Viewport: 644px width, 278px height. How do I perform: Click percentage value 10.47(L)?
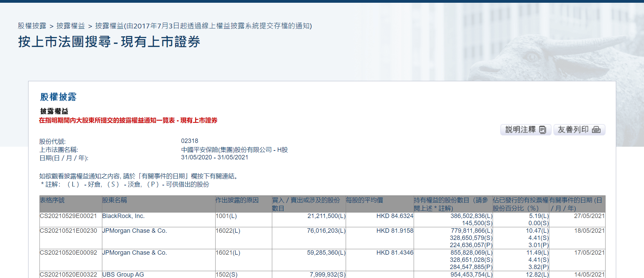click(x=537, y=231)
